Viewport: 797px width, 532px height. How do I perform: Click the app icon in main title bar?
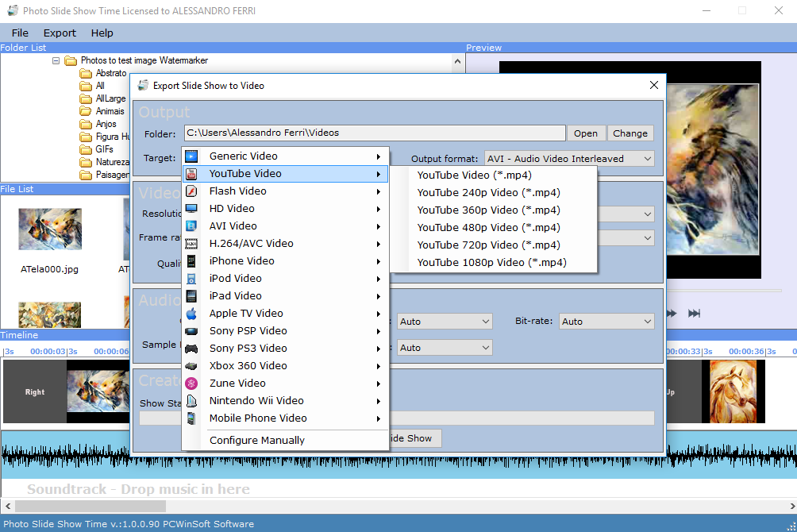(13, 10)
